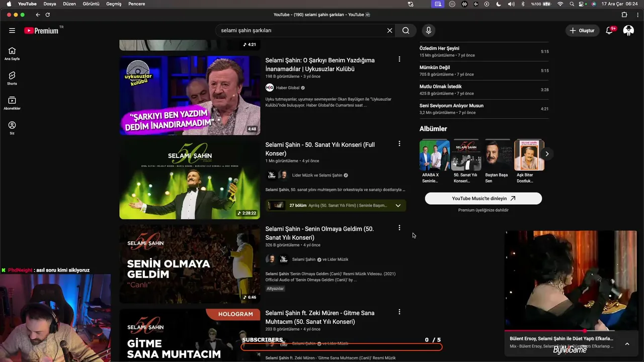
Task: Open the Gitme Sana Muhtacım hologram thumbnail
Action: coord(190,335)
